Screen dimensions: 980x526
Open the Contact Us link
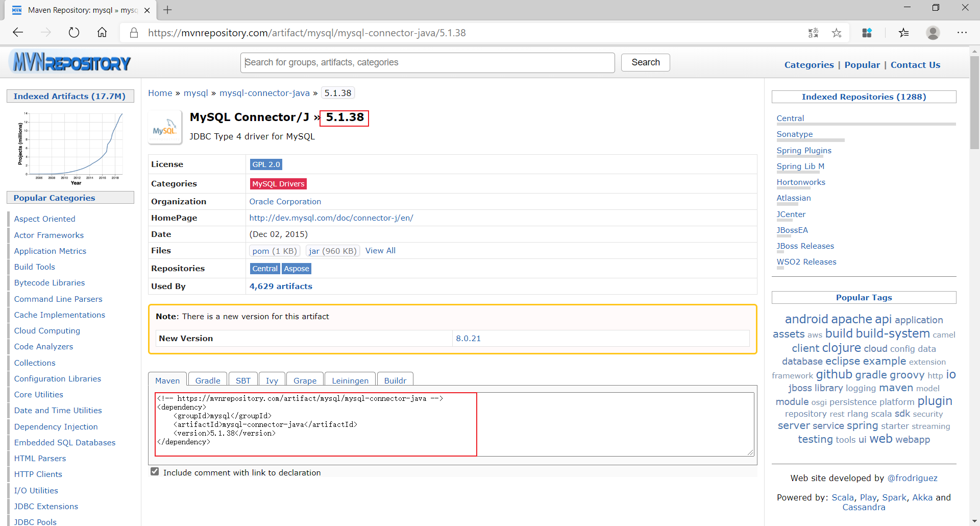click(915, 65)
